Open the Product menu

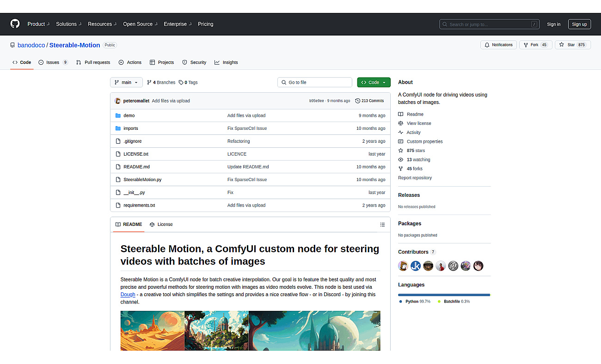(38, 24)
